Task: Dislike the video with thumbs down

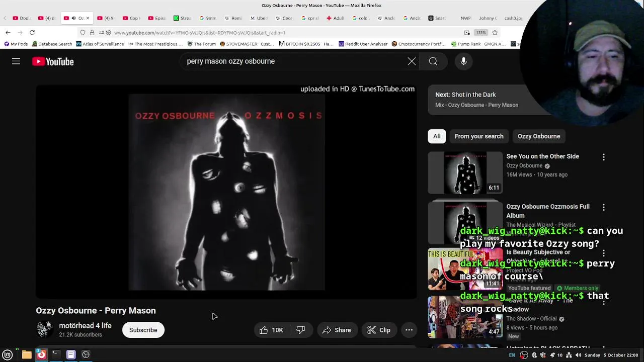Action: (x=301, y=330)
